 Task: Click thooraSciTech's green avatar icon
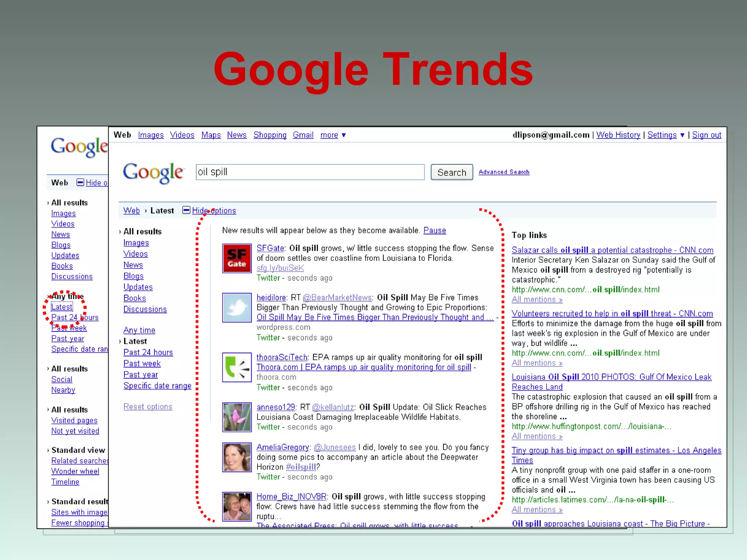(x=237, y=367)
